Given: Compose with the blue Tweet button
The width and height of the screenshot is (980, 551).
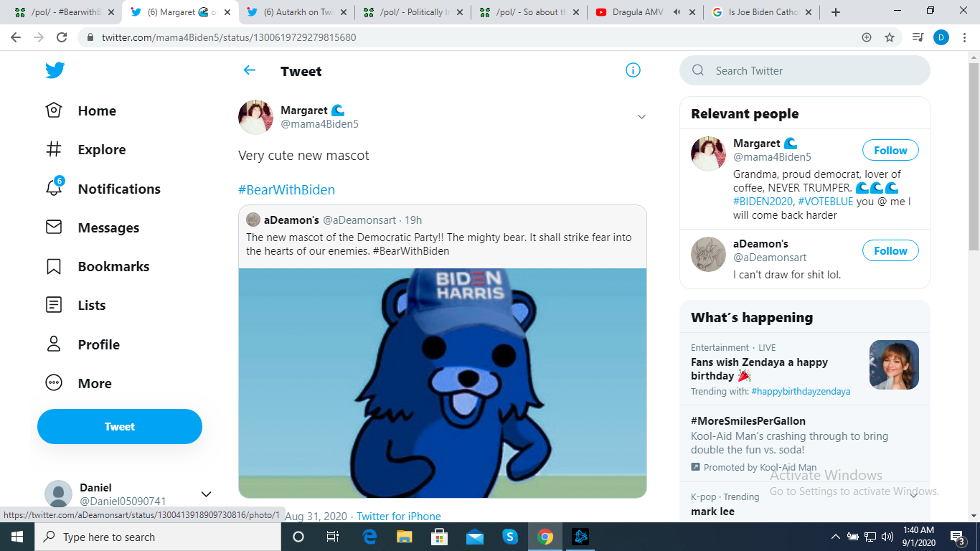Looking at the screenshot, I should coord(120,427).
